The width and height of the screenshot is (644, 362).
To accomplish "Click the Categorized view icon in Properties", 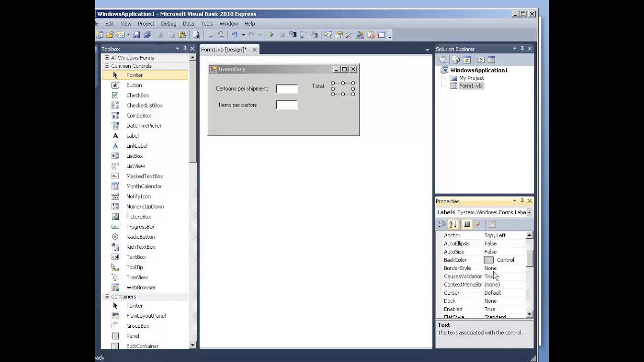I will click(x=442, y=224).
